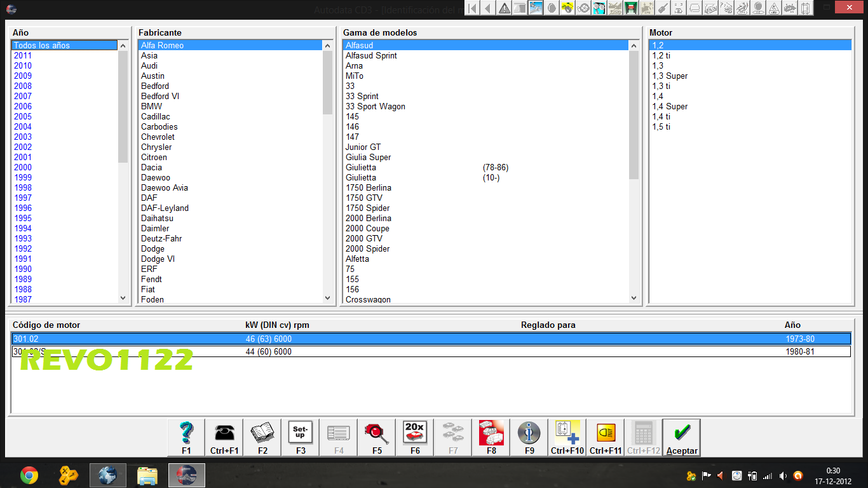
Task: Click the F8 red vehicles icon
Action: 491,437
